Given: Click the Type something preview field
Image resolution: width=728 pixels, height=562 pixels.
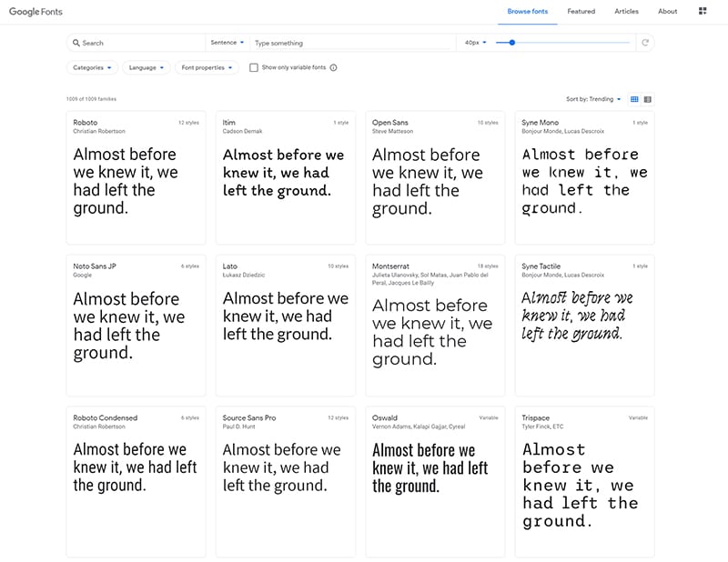Looking at the screenshot, I should coord(353,43).
